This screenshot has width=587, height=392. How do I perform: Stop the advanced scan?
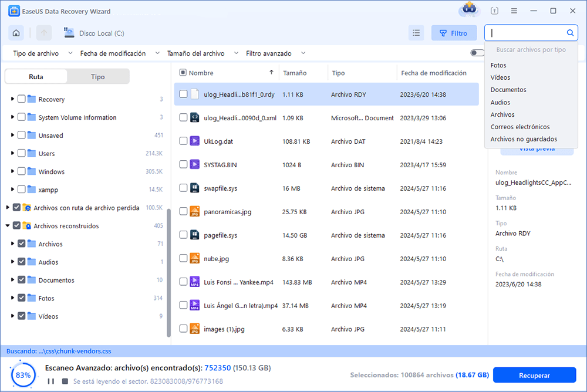(65, 381)
